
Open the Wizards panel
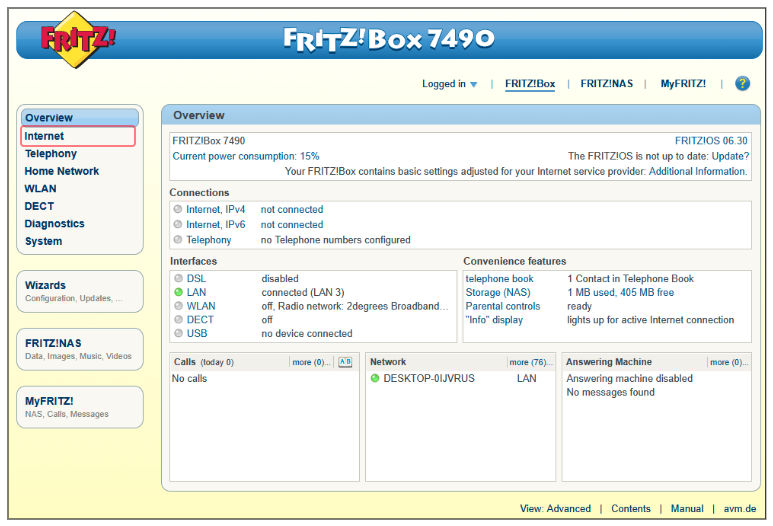click(80, 291)
